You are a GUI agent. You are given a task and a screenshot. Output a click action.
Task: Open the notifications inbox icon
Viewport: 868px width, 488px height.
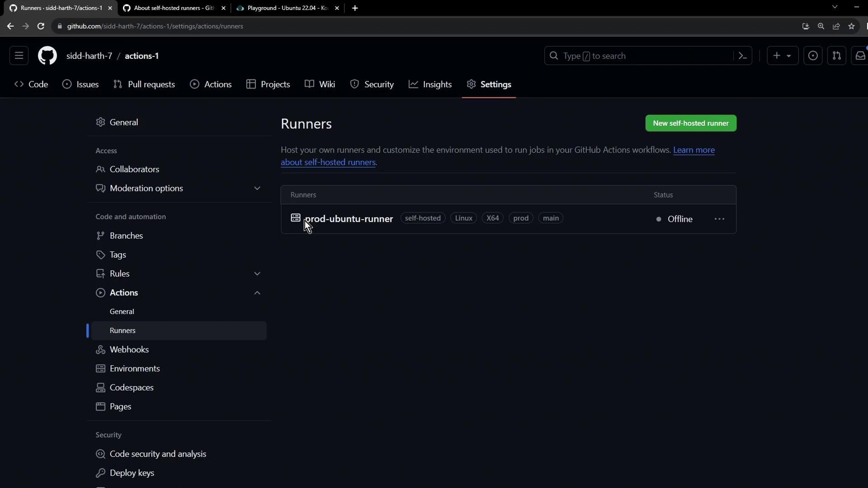click(860, 56)
